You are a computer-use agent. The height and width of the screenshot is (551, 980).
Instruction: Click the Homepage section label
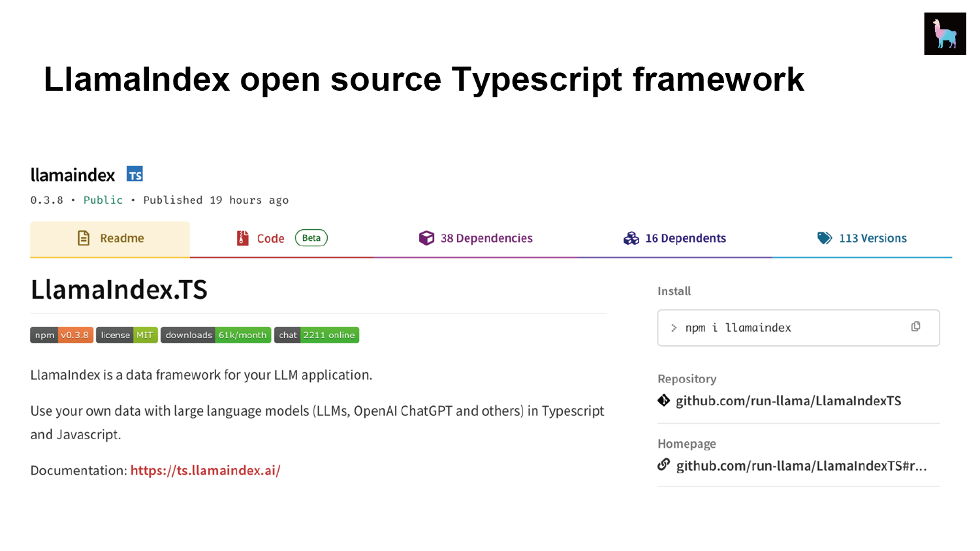[687, 444]
